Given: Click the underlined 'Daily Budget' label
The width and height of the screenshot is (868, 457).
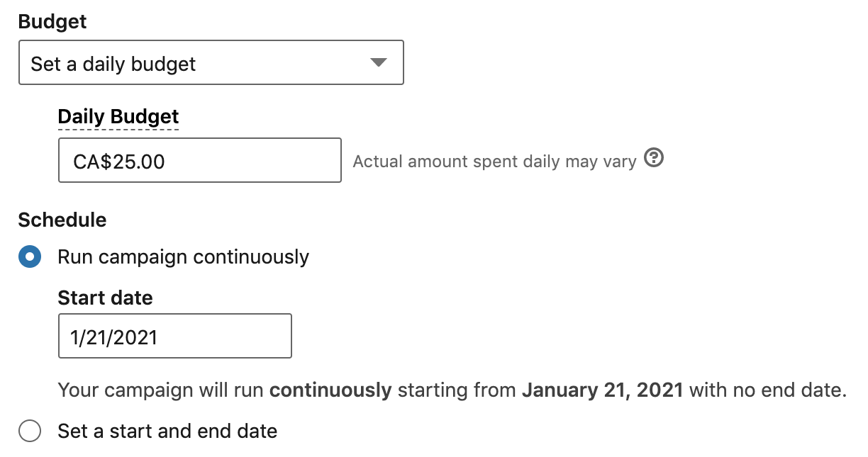Looking at the screenshot, I should click(118, 117).
